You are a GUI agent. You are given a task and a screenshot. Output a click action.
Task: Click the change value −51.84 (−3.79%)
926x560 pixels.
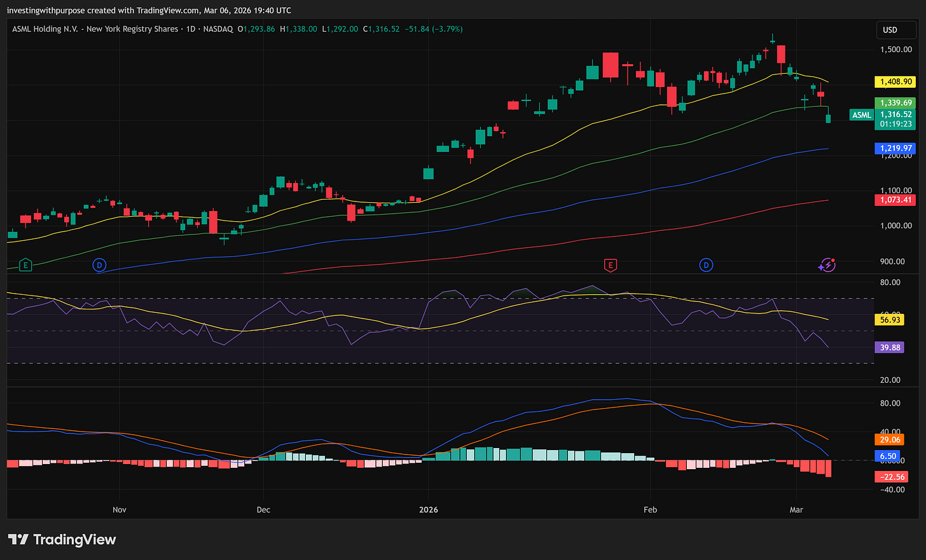click(434, 29)
